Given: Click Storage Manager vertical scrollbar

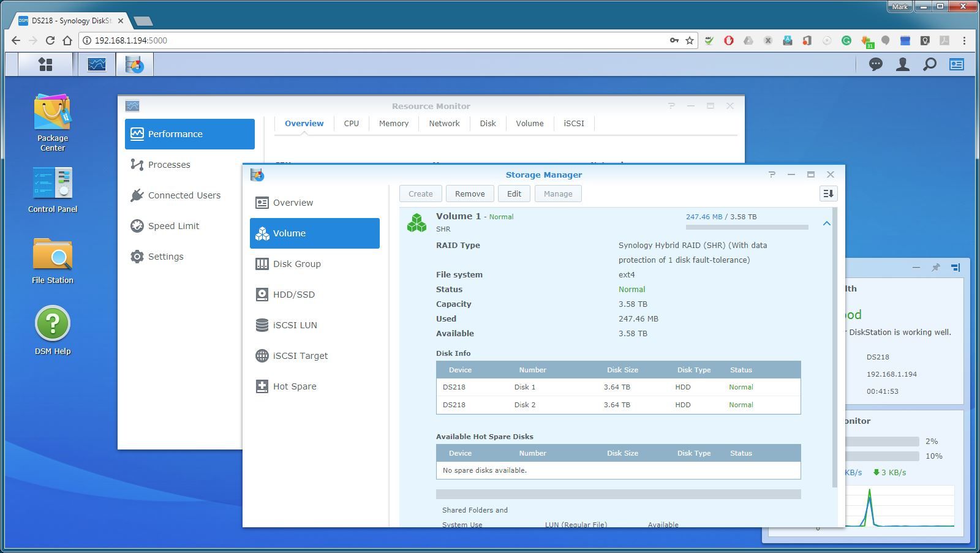Looking at the screenshot, I should [x=834, y=348].
